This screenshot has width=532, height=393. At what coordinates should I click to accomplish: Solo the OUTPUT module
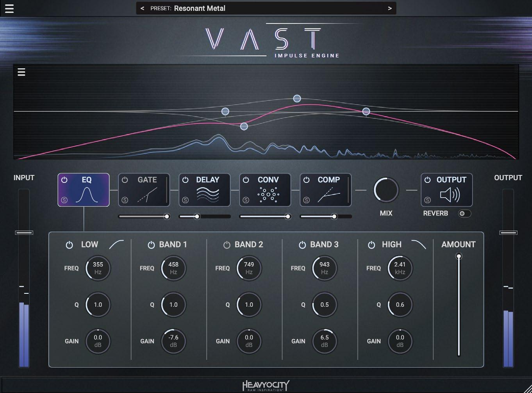click(428, 200)
